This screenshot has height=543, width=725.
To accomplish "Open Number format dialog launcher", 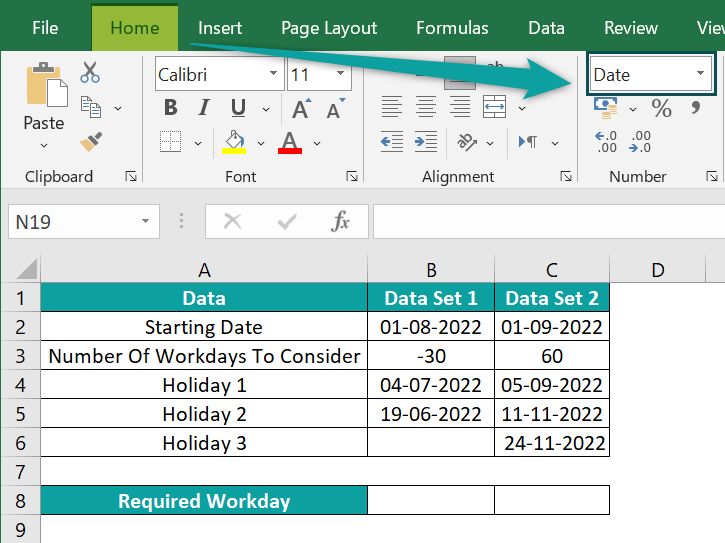I will tap(712, 176).
